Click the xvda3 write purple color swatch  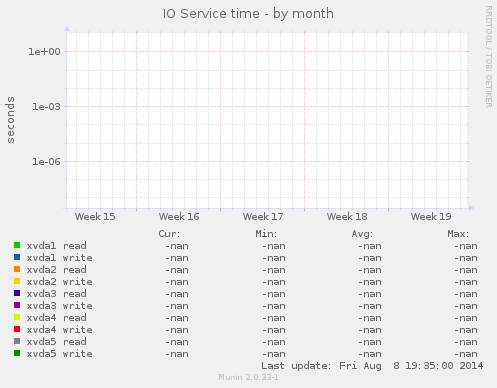17,305
